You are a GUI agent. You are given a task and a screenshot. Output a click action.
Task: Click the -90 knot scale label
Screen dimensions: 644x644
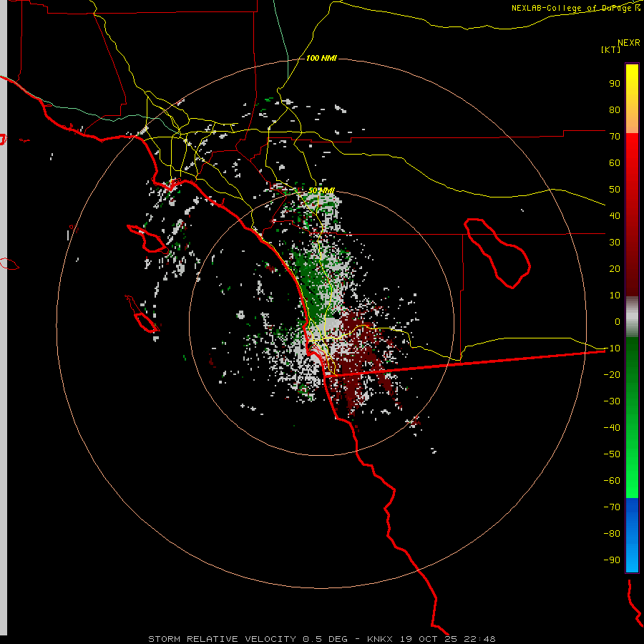[x=612, y=560]
